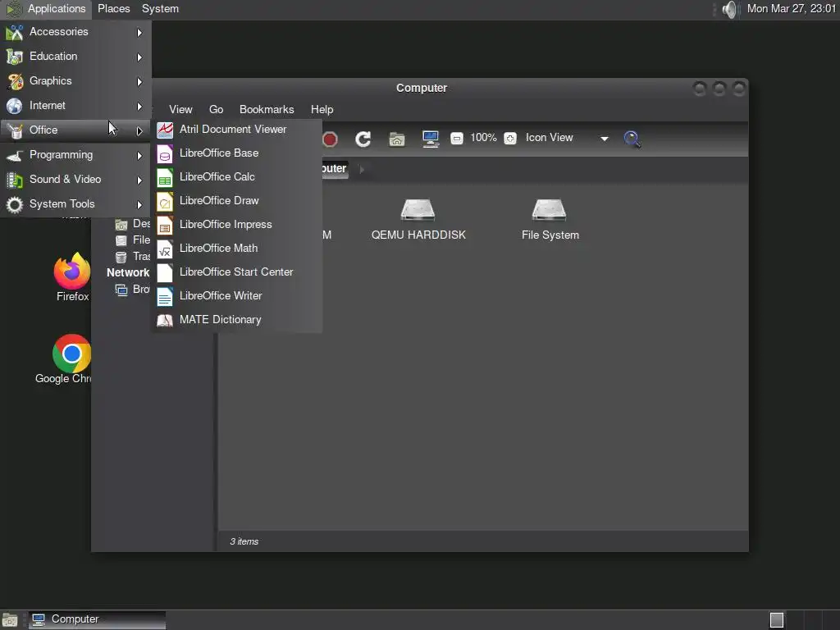Viewport: 840px width, 630px height.
Task: Click the LibreOffice Draw icon
Action: pyautogui.click(x=164, y=202)
